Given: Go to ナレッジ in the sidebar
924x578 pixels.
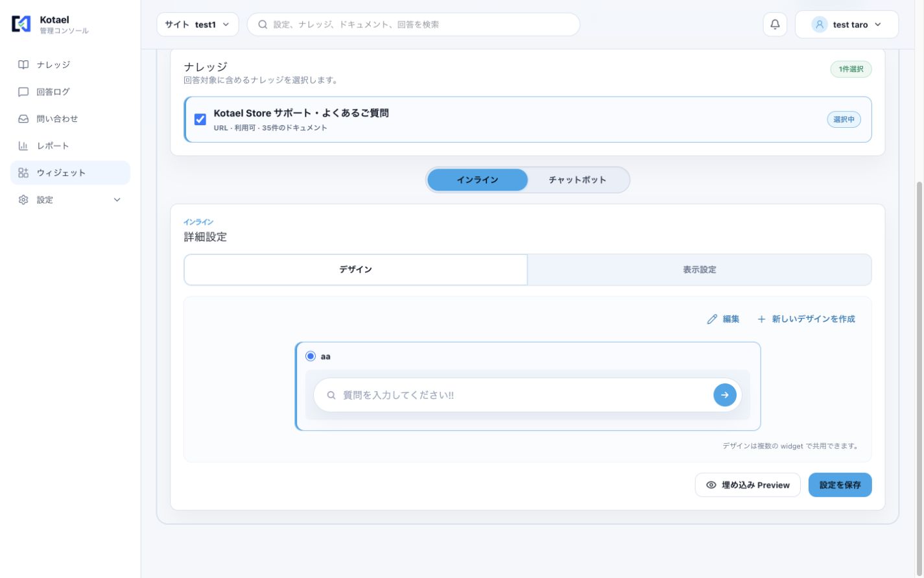Looking at the screenshot, I should [70, 65].
